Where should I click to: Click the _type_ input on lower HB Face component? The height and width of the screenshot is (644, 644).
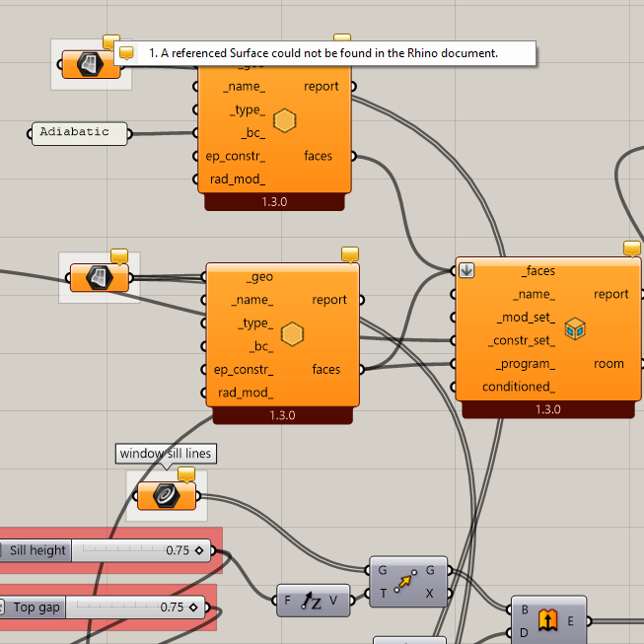click(x=255, y=323)
